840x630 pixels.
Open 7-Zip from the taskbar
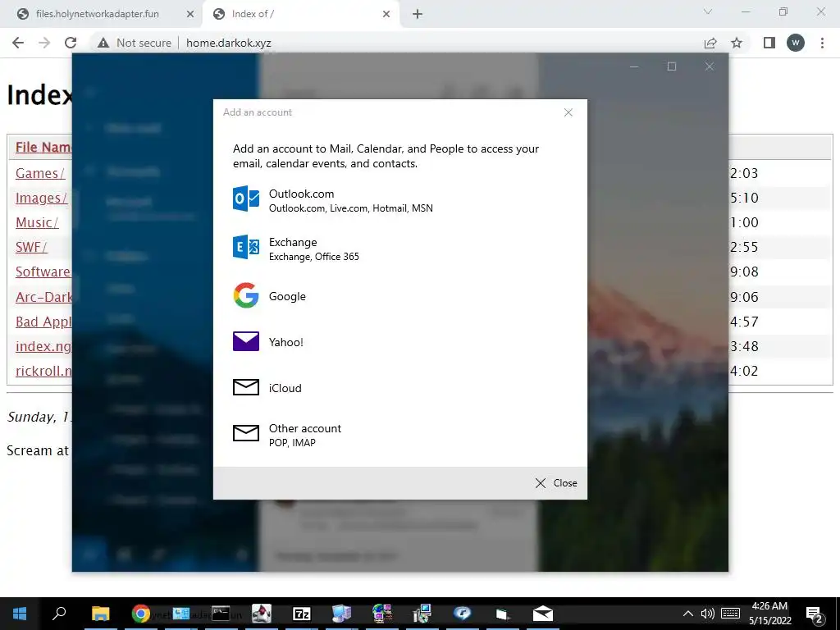point(302,614)
